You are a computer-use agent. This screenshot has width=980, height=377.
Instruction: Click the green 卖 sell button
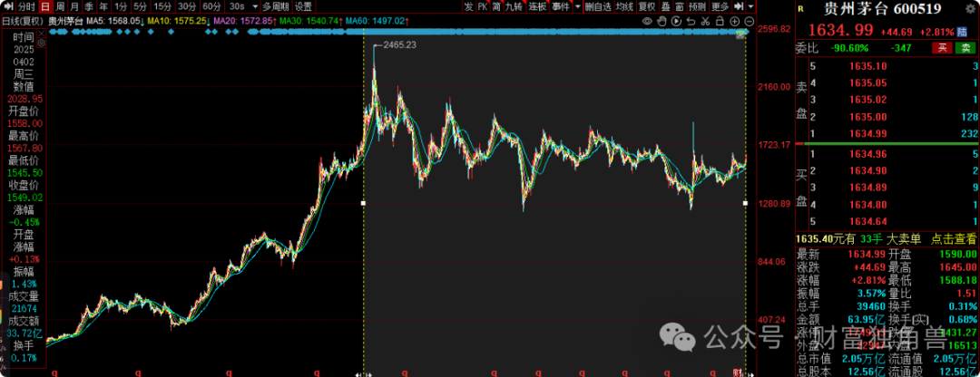965,47
